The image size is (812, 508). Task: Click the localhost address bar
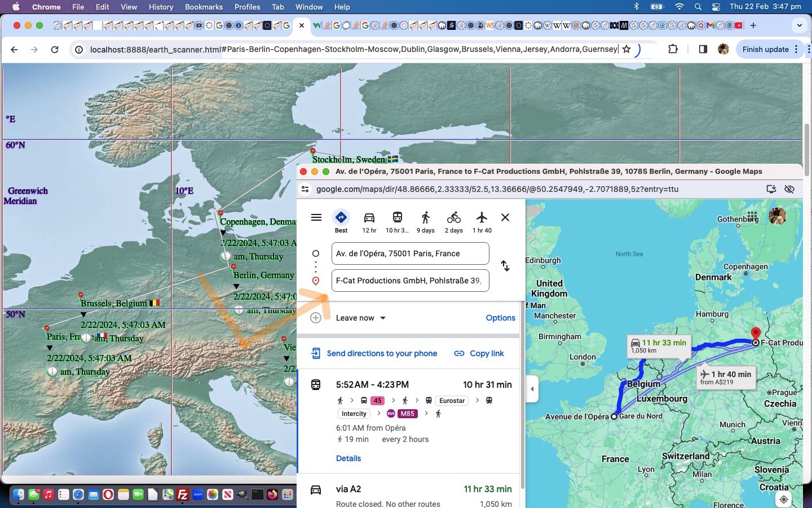tap(354, 49)
